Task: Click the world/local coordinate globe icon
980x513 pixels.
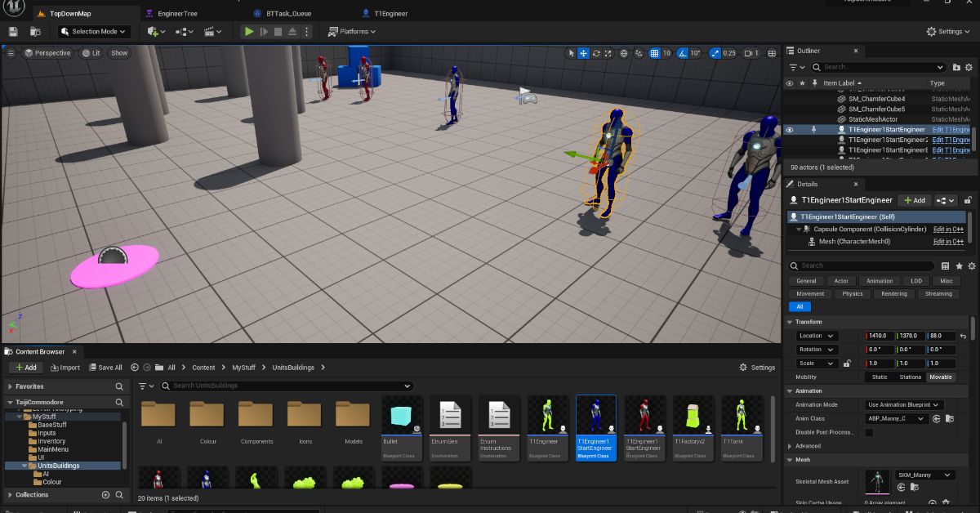Action: (624, 53)
